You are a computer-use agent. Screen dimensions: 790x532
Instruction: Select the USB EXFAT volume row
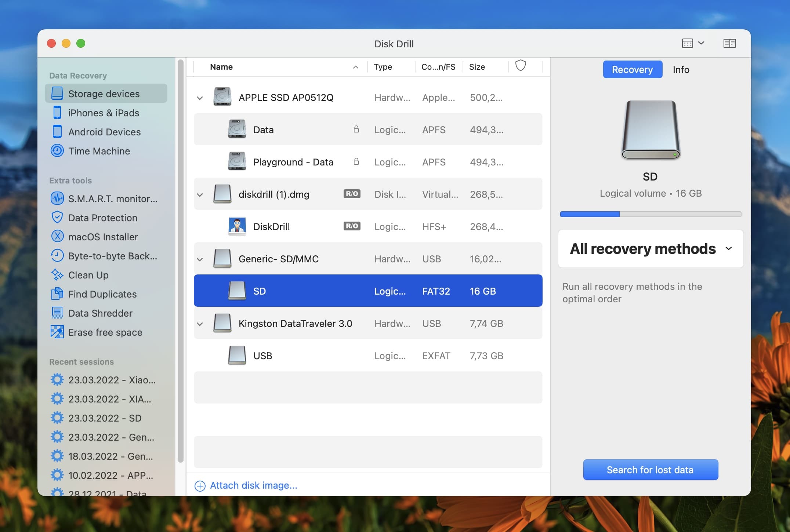(x=368, y=356)
